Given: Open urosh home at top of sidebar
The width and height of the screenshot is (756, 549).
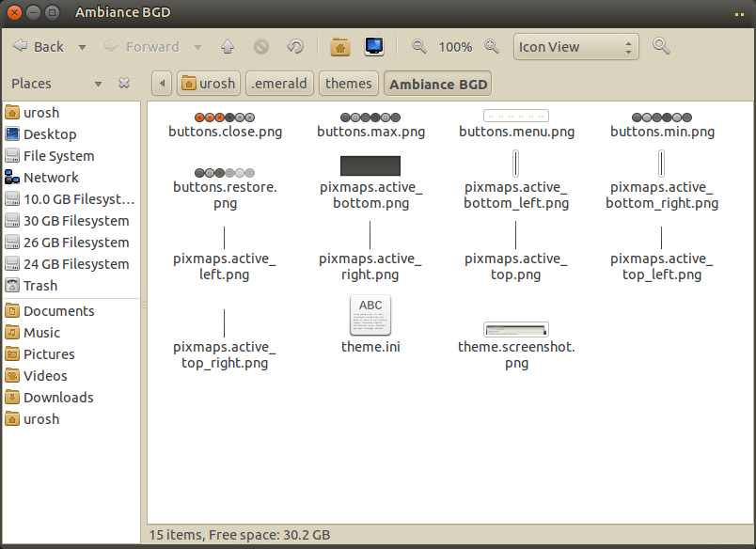Looking at the screenshot, I should (x=71, y=113).
